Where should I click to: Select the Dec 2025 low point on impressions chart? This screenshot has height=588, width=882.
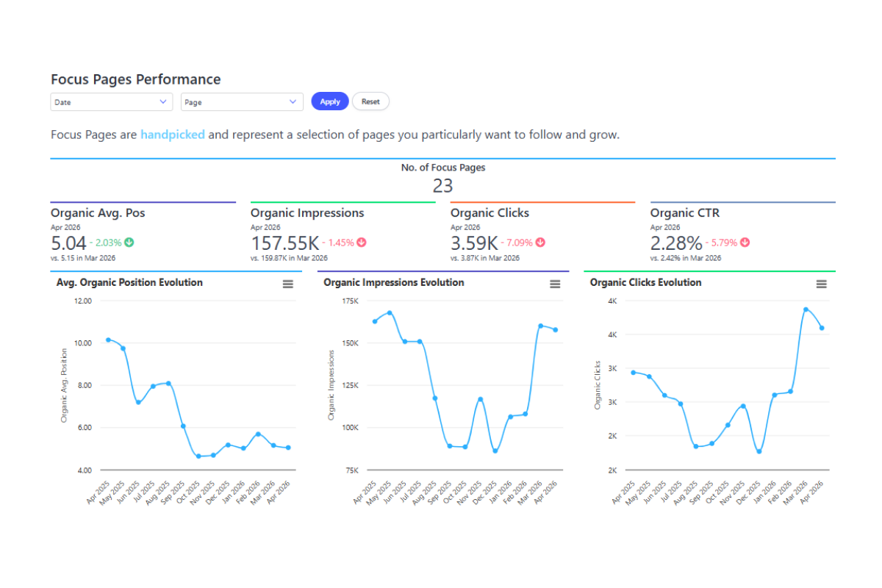pyautogui.click(x=495, y=451)
